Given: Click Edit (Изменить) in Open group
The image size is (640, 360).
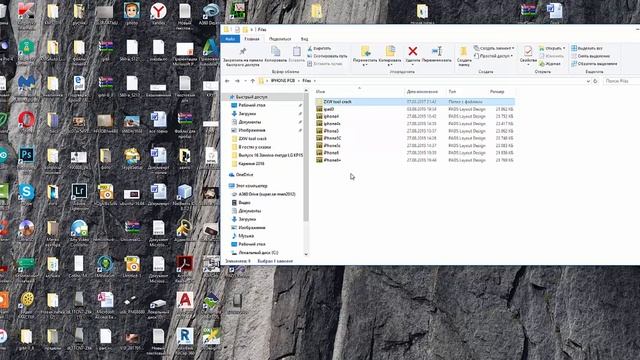Looking at the screenshot, I should (552, 56).
